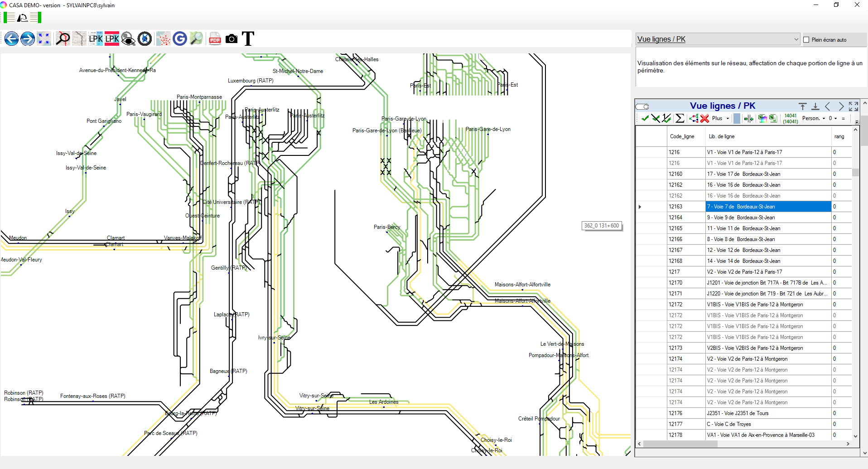Click the PDF export icon

click(x=215, y=39)
